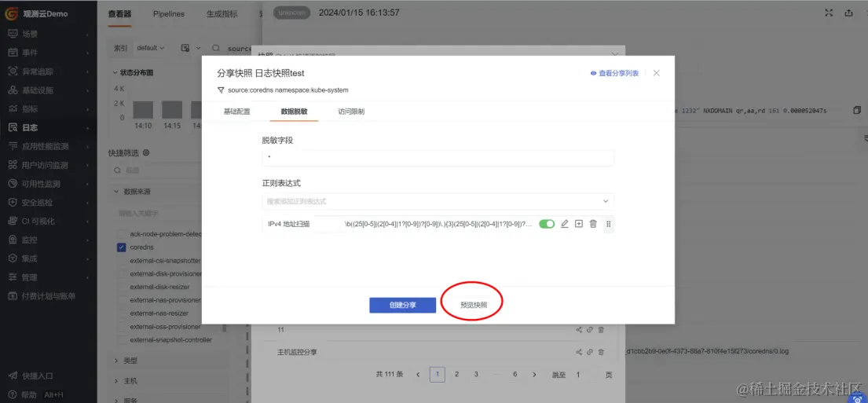The image size is (868, 403).
Task: Delete the IPv4 地址扫描 regex rule
Action: 593,224
